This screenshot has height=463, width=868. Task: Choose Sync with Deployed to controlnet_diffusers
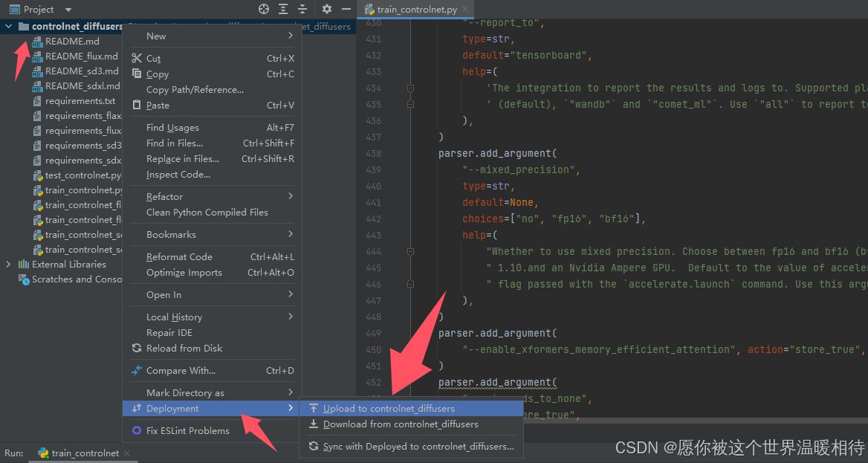[x=418, y=447]
